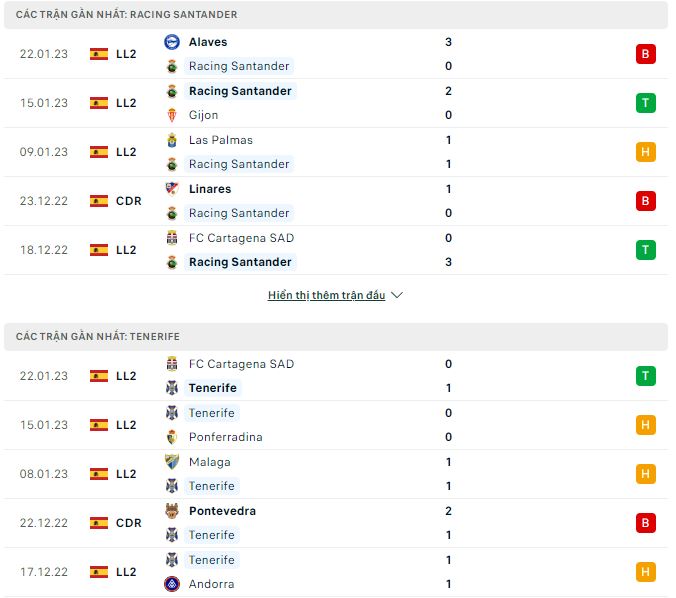Click the Malaga club crest icon
The width and height of the screenshot is (676, 598).
click(171, 462)
